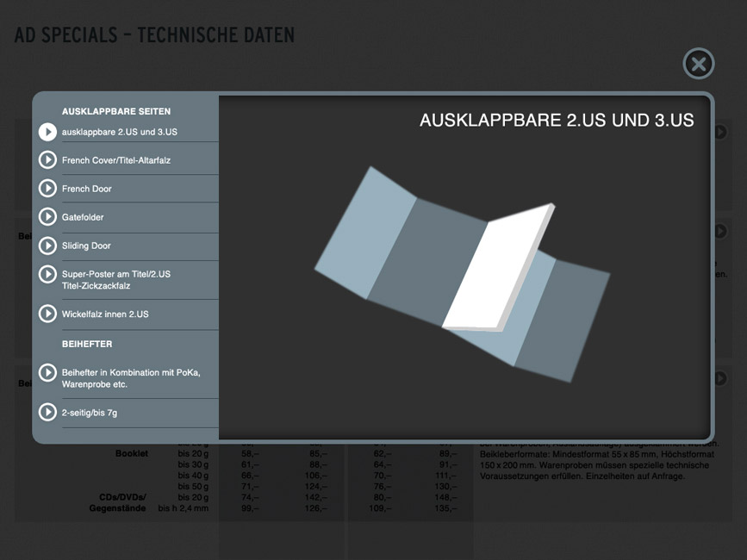
Task: Click the AD SPECIALS – TECHNISCHE DATEN heading
Action: click(x=155, y=35)
